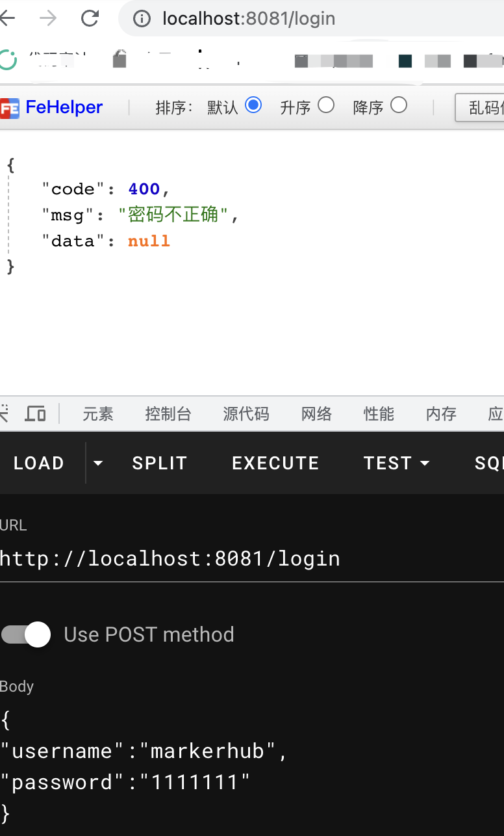Click the padlock icon on the bookmarks bar
Screen dimensions: 504x836
point(120,59)
